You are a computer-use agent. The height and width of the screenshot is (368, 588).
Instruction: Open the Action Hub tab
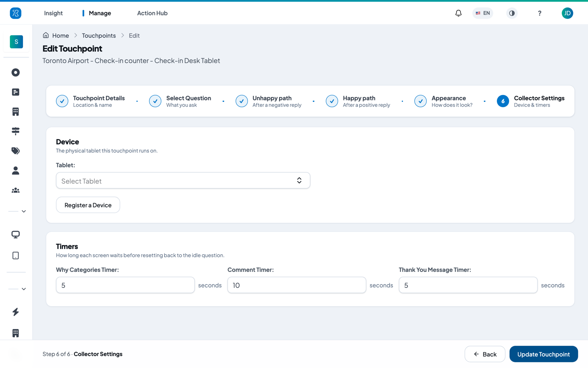point(152,13)
